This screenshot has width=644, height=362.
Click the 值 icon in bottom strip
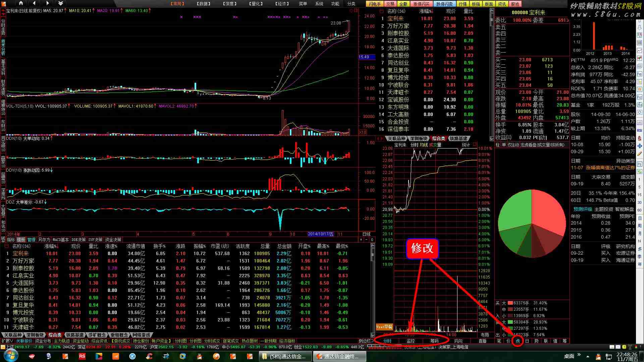click(555, 341)
